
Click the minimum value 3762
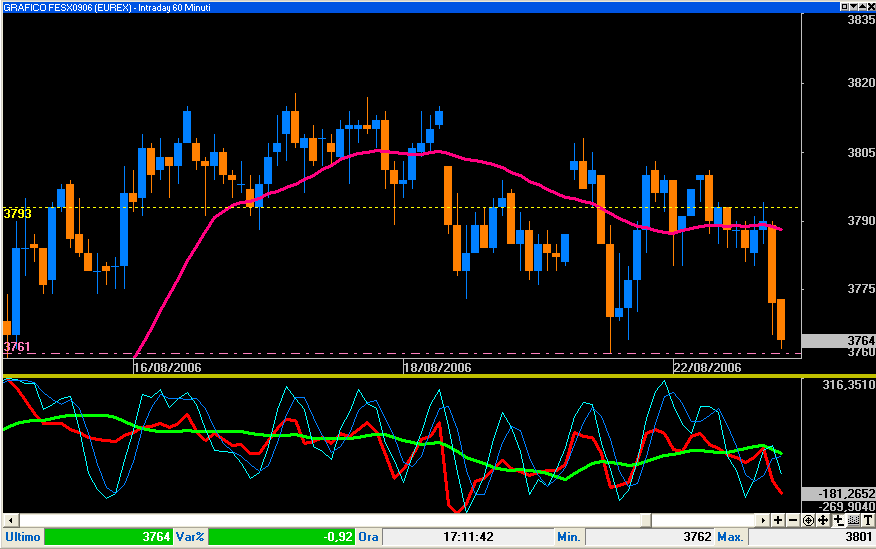coord(697,537)
